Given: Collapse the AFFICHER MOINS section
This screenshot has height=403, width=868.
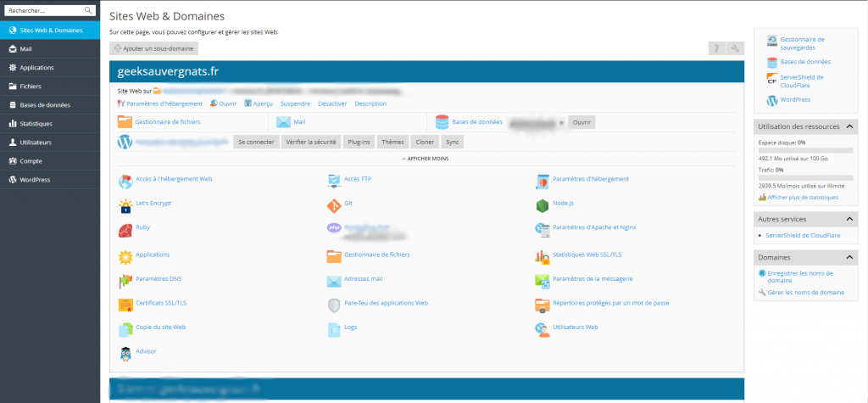Looking at the screenshot, I should [x=426, y=159].
